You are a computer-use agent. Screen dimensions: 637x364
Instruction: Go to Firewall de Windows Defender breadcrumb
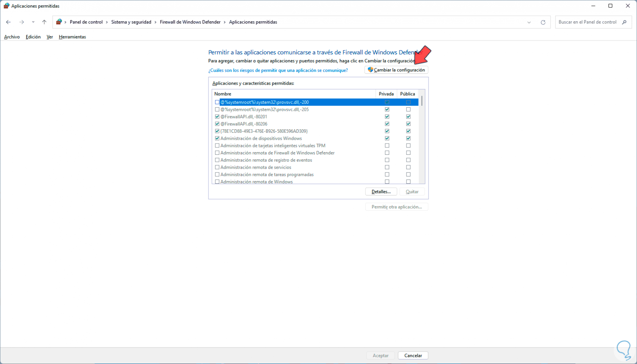click(190, 22)
